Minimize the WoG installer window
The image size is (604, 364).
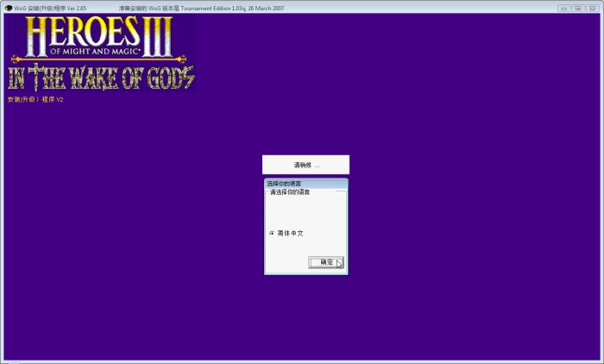[x=564, y=8]
